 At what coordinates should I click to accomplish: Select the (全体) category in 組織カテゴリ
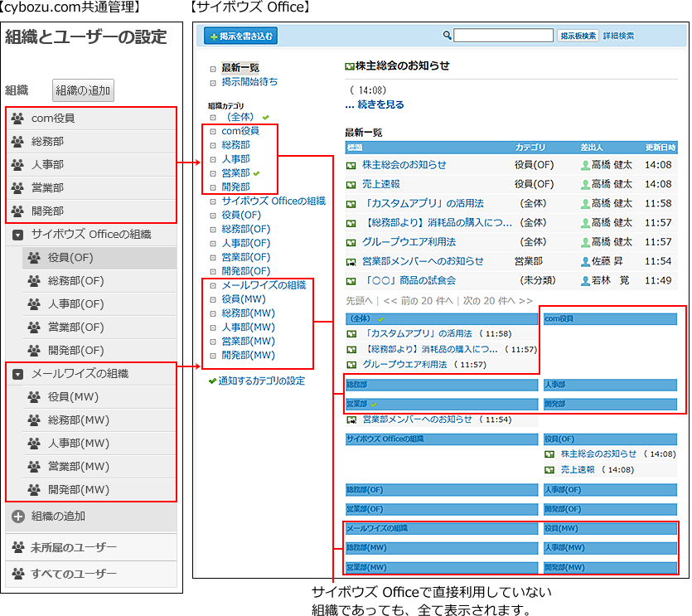point(240,117)
